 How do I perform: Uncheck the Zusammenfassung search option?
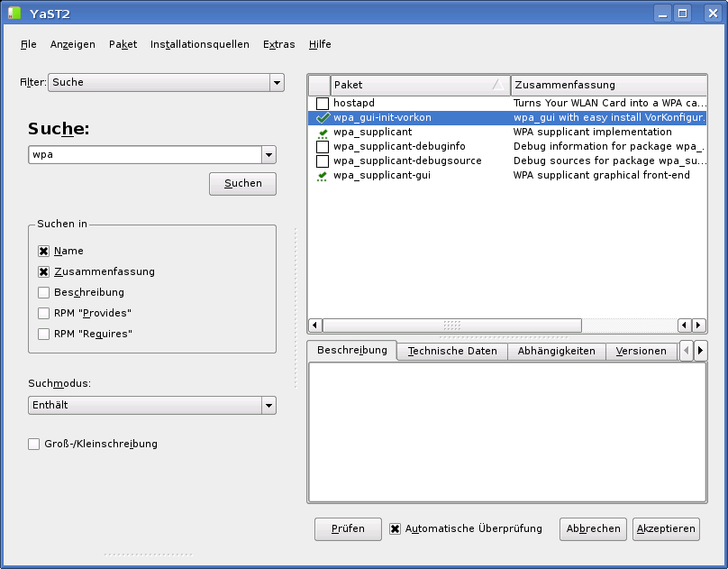43,271
